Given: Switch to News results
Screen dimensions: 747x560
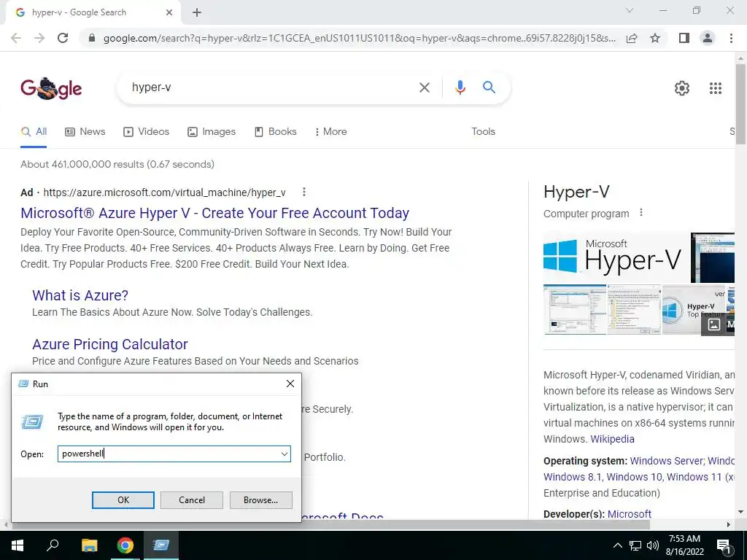Looking at the screenshot, I should (x=85, y=132).
